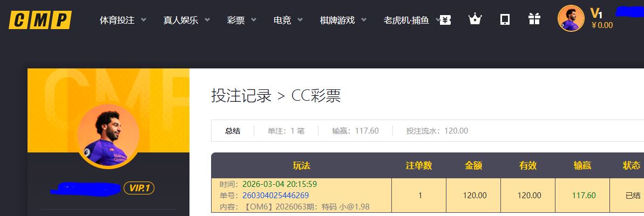Select the 彩票 menu item
Screen dimensions: 644x216
coord(236,20)
